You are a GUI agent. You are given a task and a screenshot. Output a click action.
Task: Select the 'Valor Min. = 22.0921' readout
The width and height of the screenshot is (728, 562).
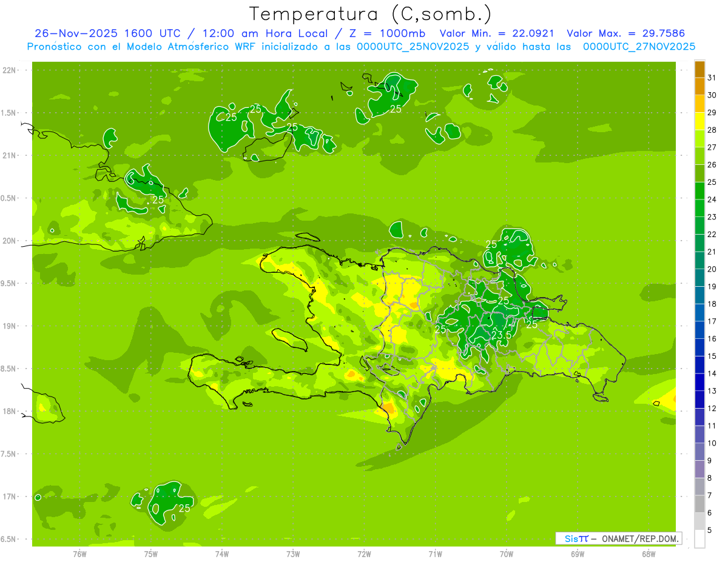coord(497,33)
